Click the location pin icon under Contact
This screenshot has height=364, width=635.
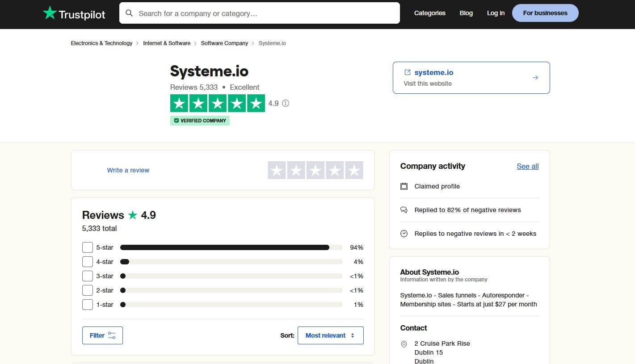tap(404, 344)
